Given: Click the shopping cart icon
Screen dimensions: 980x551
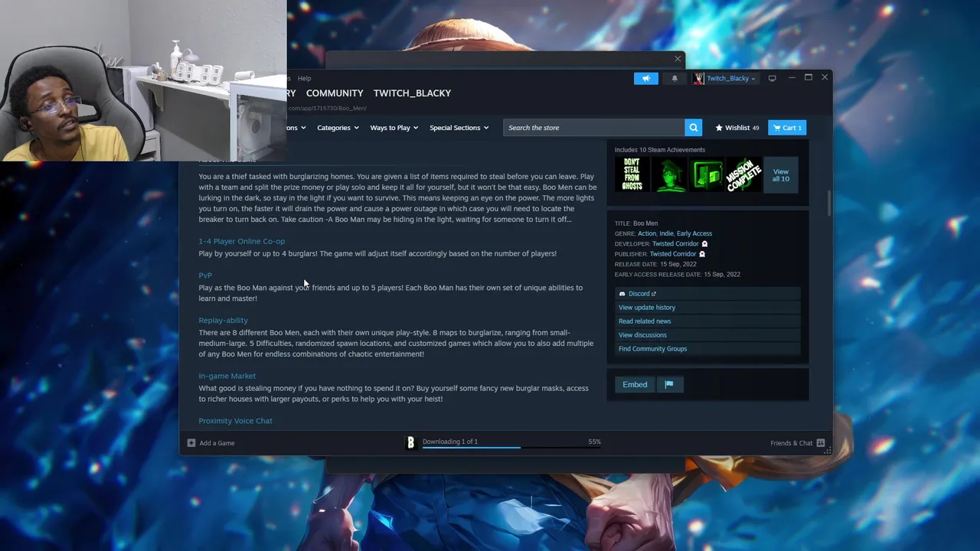Looking at the screenshot, I should point(776,128).
